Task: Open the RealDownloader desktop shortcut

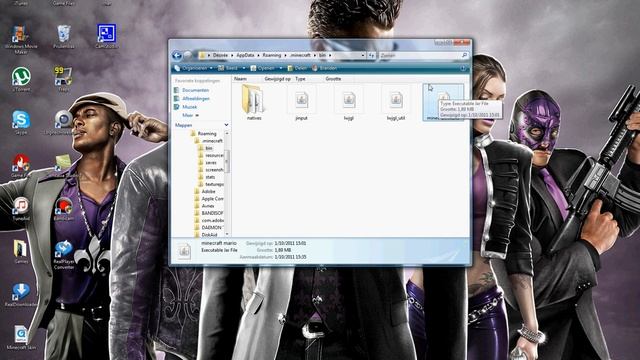Action: point(20,295)
